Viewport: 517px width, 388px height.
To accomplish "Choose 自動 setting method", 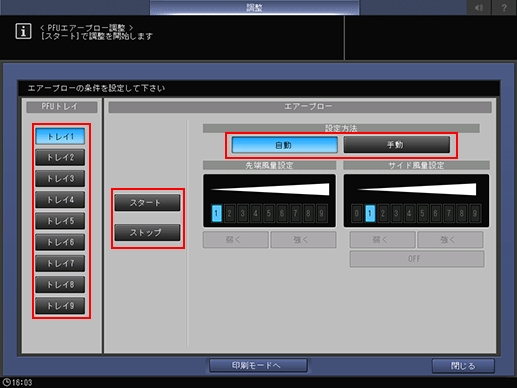I will click(x=285, y=145).
